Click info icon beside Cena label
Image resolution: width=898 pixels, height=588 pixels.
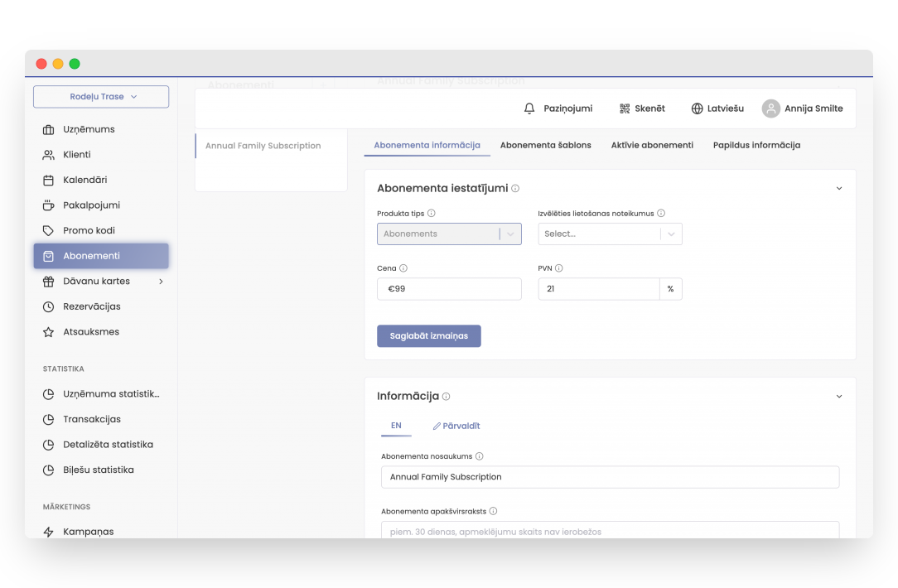403,268
